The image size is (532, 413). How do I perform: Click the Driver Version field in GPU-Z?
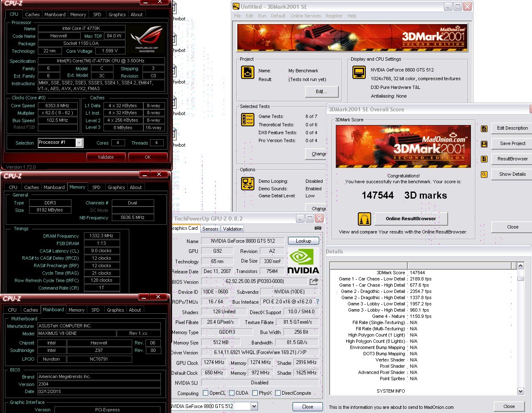pos(260,352)
